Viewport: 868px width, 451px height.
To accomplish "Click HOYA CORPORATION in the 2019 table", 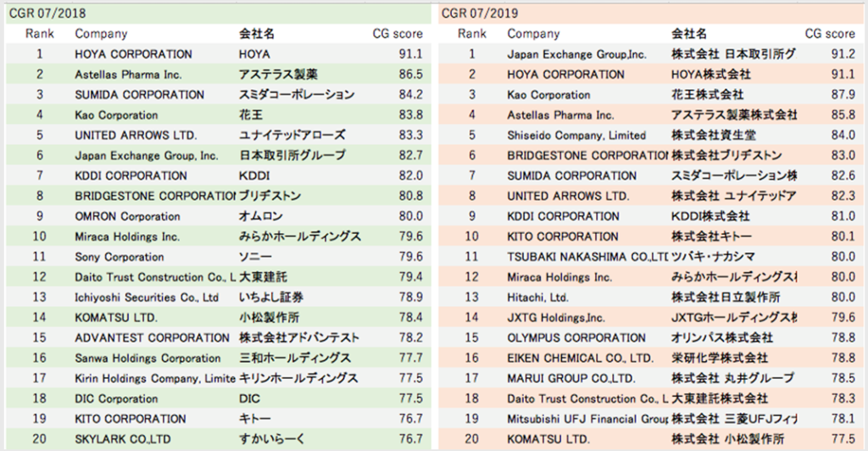I will (x=565, y=75).
